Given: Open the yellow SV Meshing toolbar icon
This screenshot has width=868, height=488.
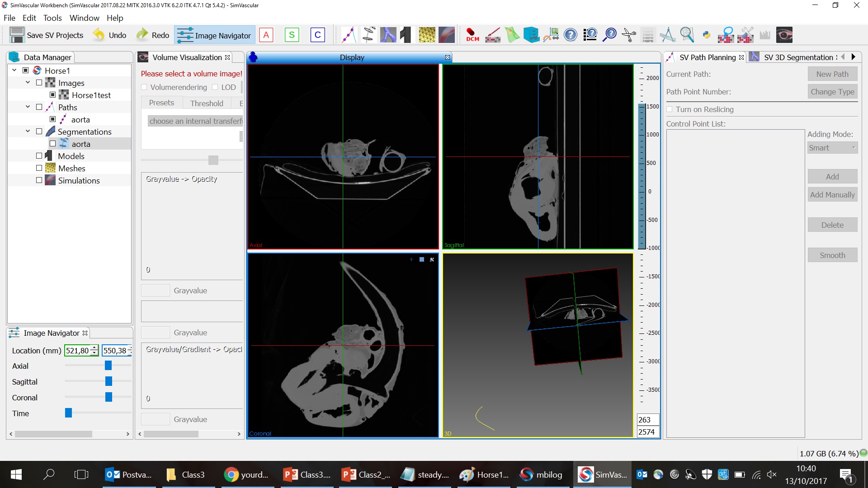Looking at the screenshot, I should 427,35.
